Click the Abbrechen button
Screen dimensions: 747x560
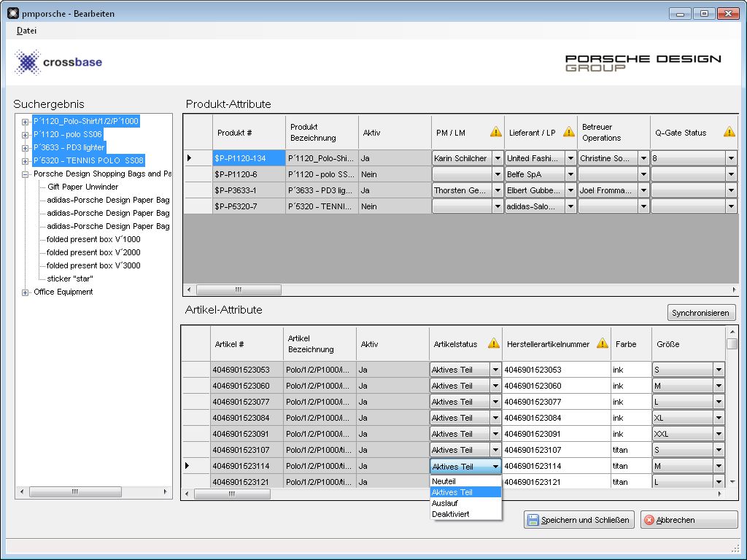tap(689, 520)
